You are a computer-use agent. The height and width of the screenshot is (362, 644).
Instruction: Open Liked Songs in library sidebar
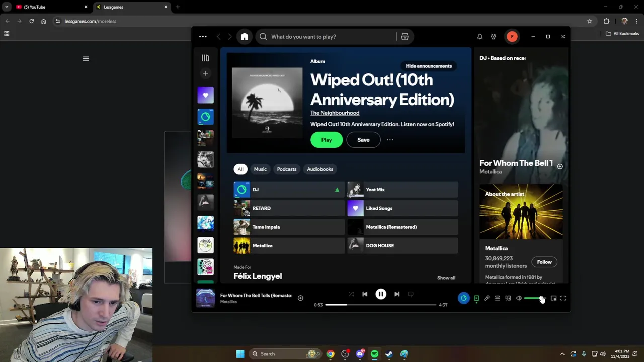click(x=205, y=95)
